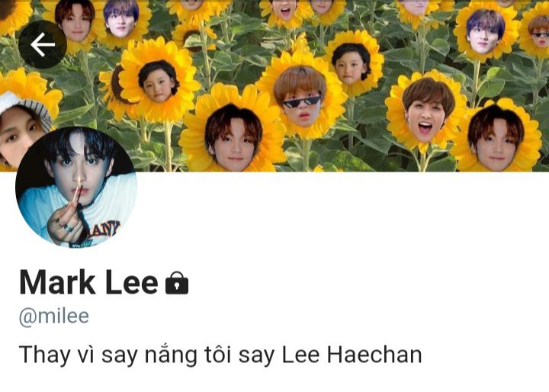
Task: Click the lock icon beside Mark Lee
Action: click(x=177, y=283)
